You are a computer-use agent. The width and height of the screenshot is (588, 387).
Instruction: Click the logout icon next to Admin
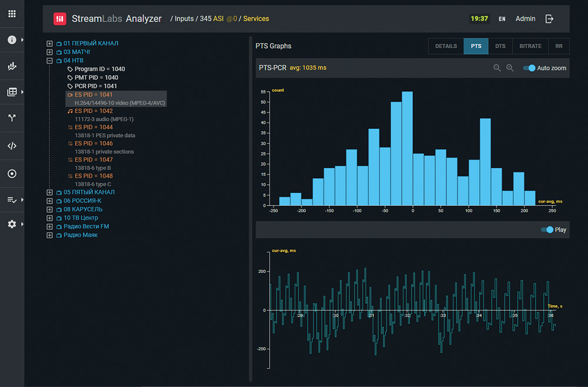[x=550, y=19]
